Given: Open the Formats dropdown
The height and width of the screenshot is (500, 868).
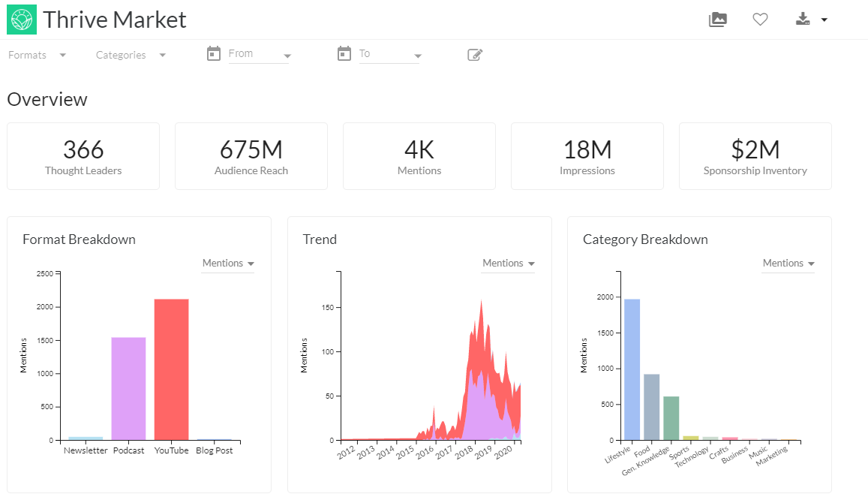Looking at the screenshot, I should click(37, 55).
